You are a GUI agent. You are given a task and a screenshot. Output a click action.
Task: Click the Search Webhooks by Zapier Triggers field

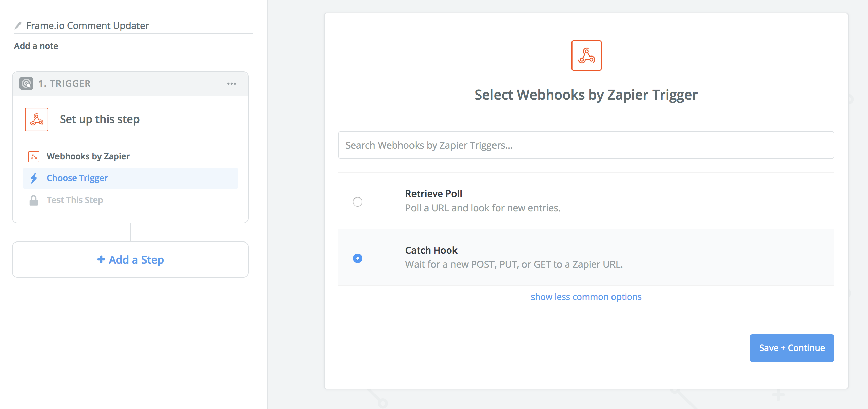pyautogui.click(x=586, y=145)
